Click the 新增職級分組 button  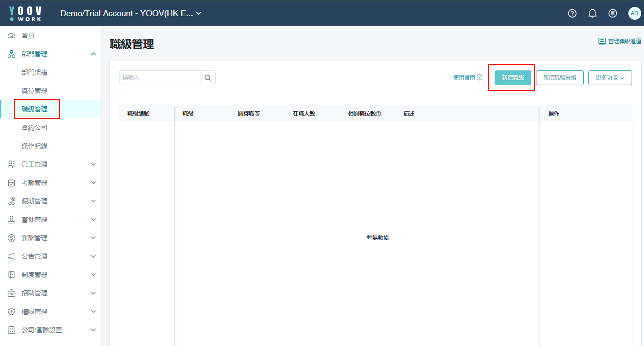click(559, 78)
